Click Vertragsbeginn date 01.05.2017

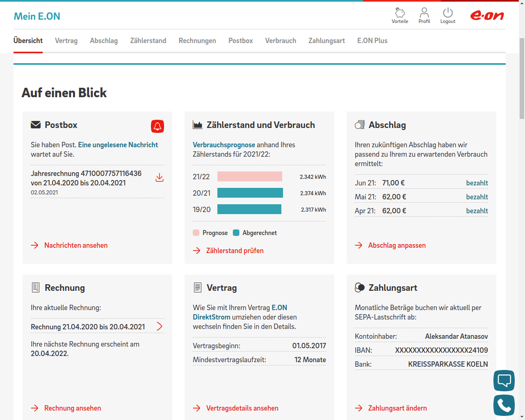[309, 346]
